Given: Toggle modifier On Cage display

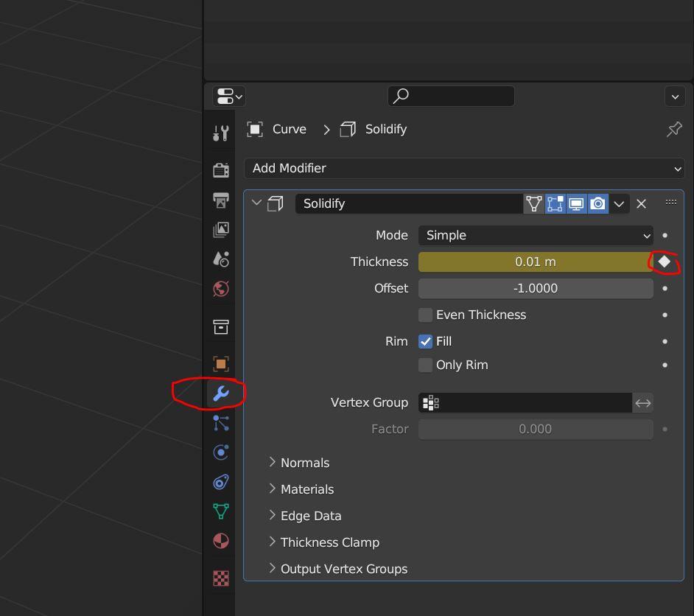Looking at the screenshot, I should 534,203.
